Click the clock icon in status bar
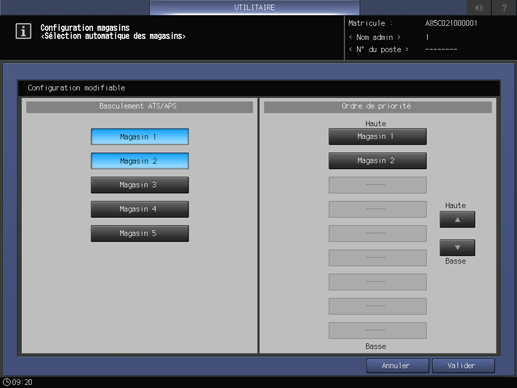Viewport: 517px width, 388px height. click(6, 382)
